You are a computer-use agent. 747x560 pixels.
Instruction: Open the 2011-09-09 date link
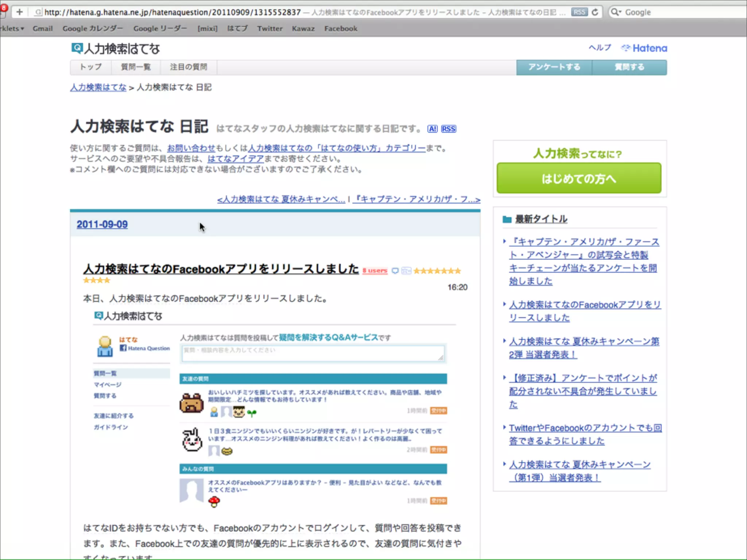(102, 224)
